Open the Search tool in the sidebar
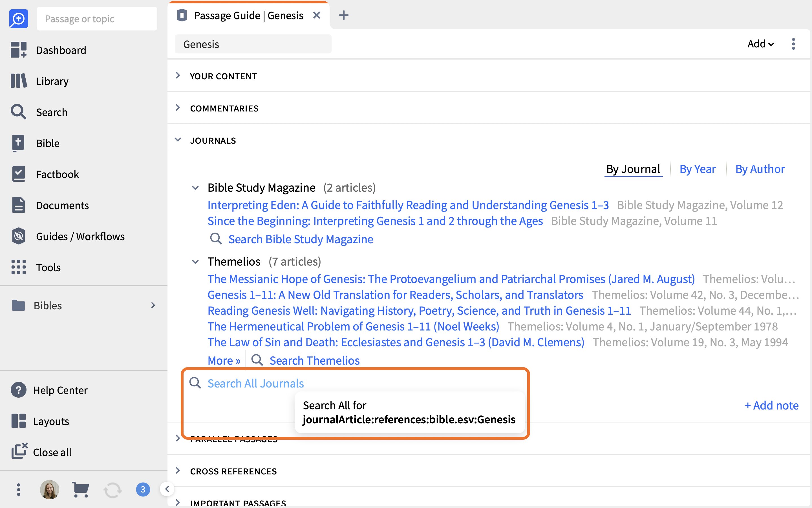This screenshot has height=508, width=812. point(39,112)
